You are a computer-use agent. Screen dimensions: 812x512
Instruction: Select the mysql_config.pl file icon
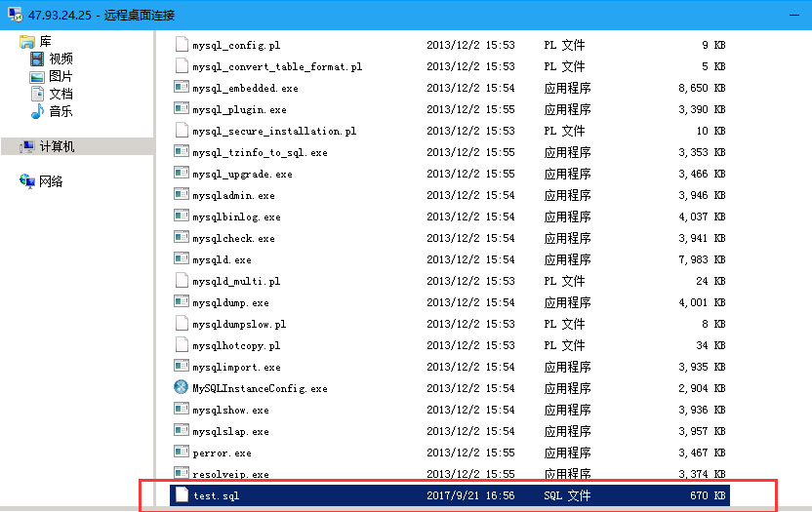(181, 45)
